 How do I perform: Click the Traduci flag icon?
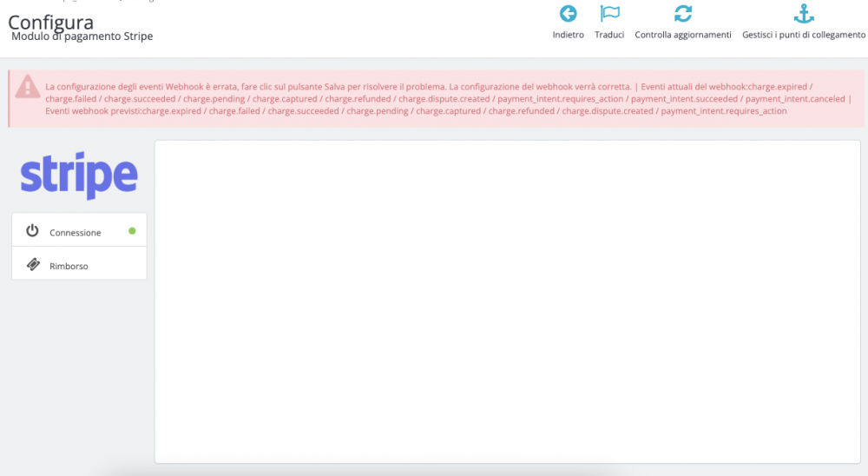(x=609, y=13)
